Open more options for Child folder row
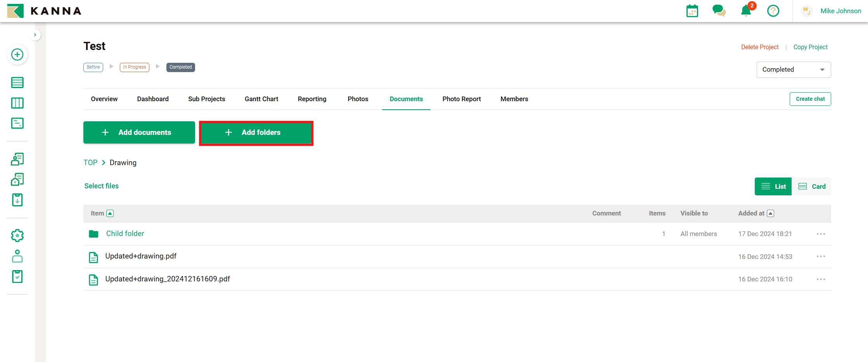The width and height of the screenshot is (868, 362). pos(821,234)
